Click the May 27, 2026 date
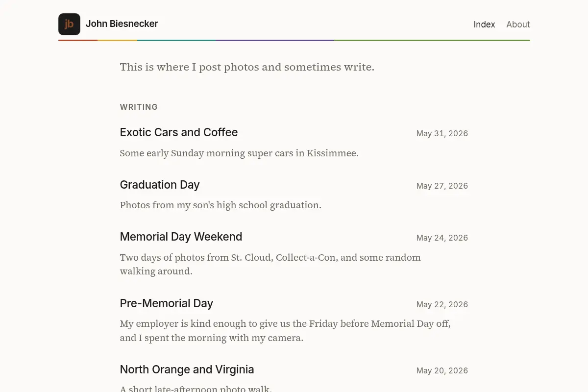Viewport: 588px width, 392px height. pyautogui.click(x=442, y=186)
